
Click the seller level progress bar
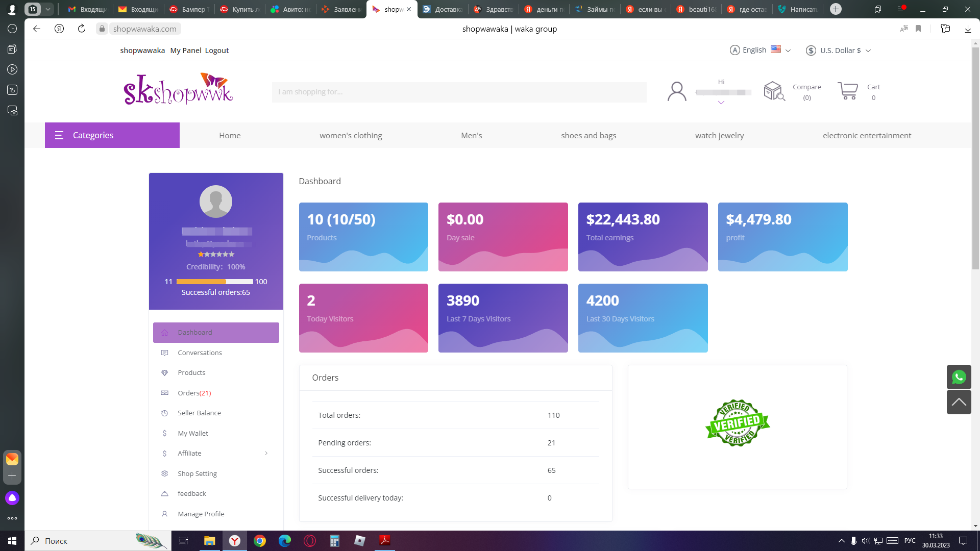click(x=214, y=282)
